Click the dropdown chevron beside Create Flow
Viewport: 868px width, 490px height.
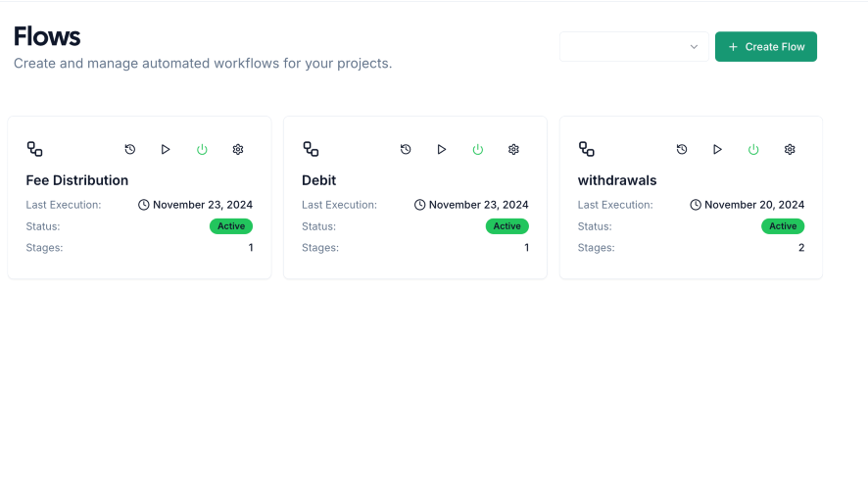(x=694, y=47)
